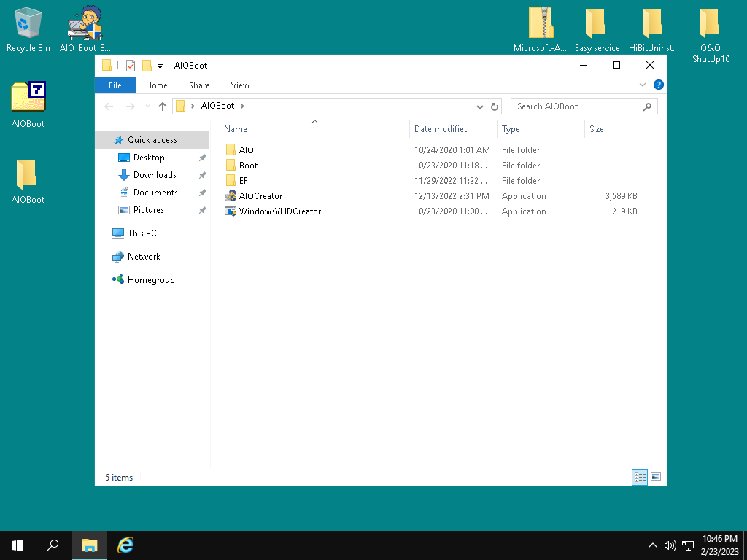Image resolution: width=747 pixels, height=560 pixels.
Task: Select This PC in navigation pane
Action: [142, 233]
